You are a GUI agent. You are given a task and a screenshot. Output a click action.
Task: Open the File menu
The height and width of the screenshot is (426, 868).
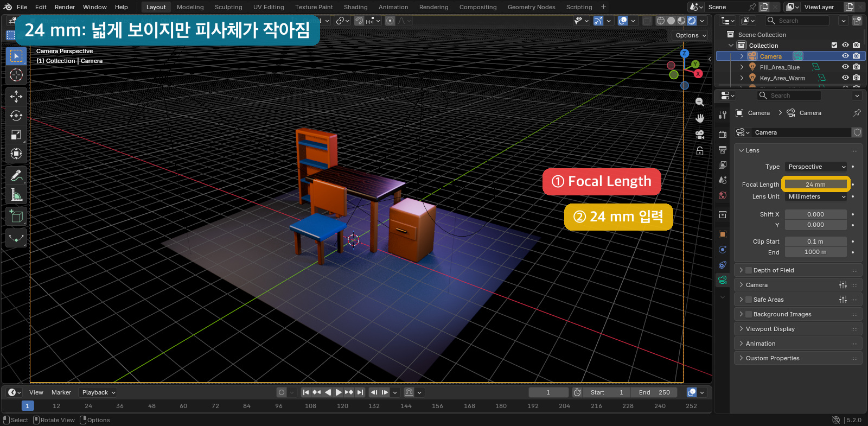click(x=22, y=7)
